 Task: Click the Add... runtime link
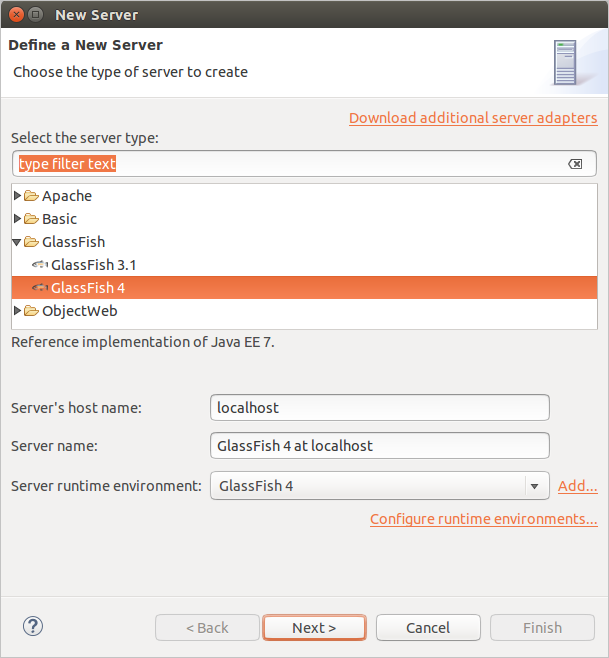point(578,486)
